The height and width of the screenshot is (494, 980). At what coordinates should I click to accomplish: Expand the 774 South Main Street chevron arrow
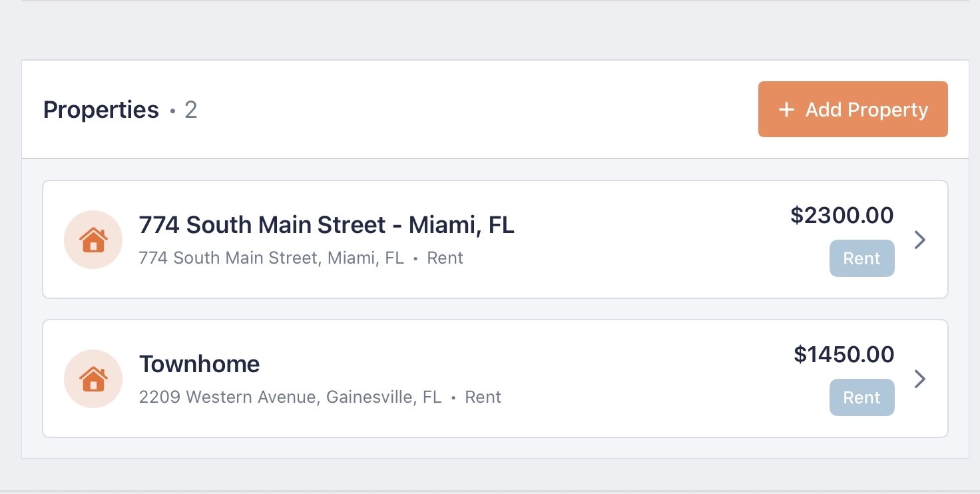click(x=920, y=240)
